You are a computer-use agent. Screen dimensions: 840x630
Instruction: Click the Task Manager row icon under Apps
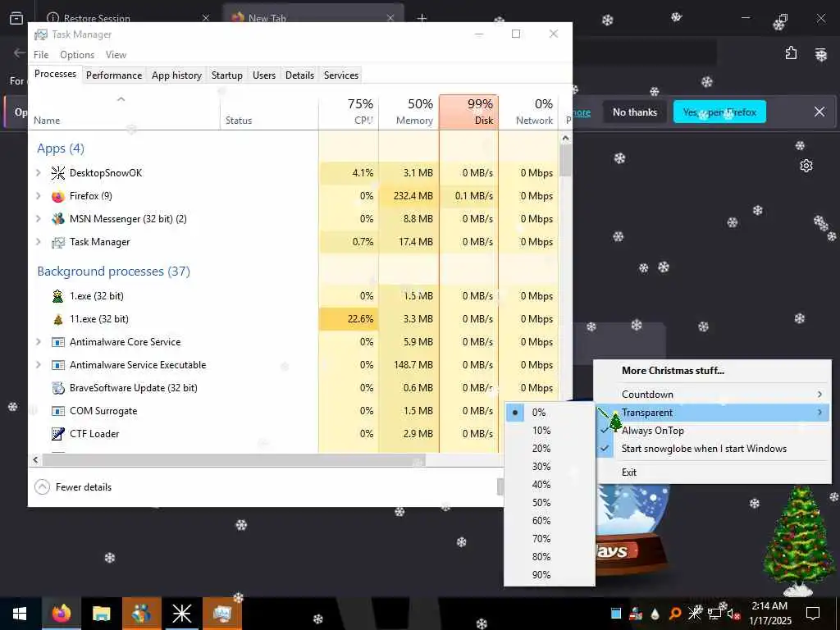click(58, 242)
